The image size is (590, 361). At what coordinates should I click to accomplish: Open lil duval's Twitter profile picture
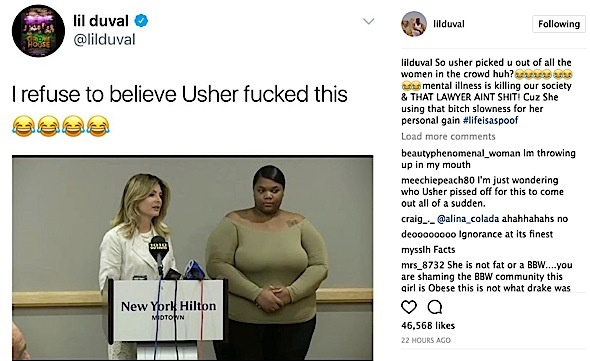tap(38, 31)
